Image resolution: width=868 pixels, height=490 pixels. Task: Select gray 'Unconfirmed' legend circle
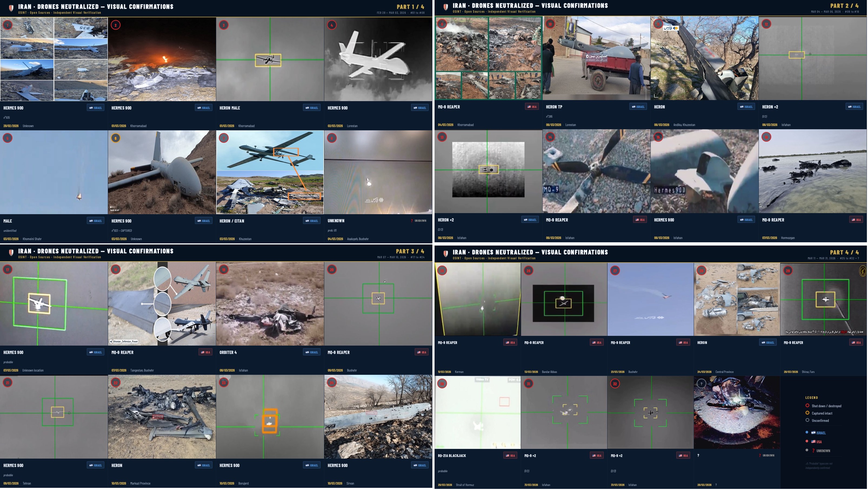pyautogui.click(x=807, y=420)
